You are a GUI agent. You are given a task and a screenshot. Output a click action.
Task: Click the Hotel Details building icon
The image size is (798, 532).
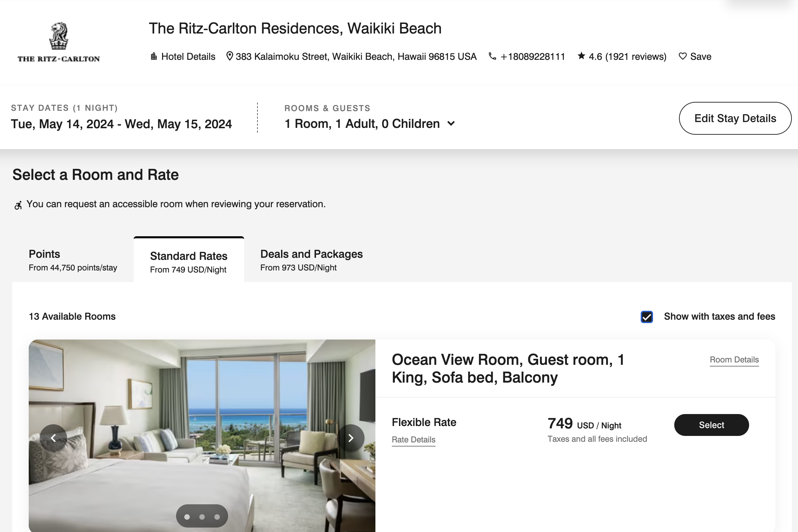154,56
